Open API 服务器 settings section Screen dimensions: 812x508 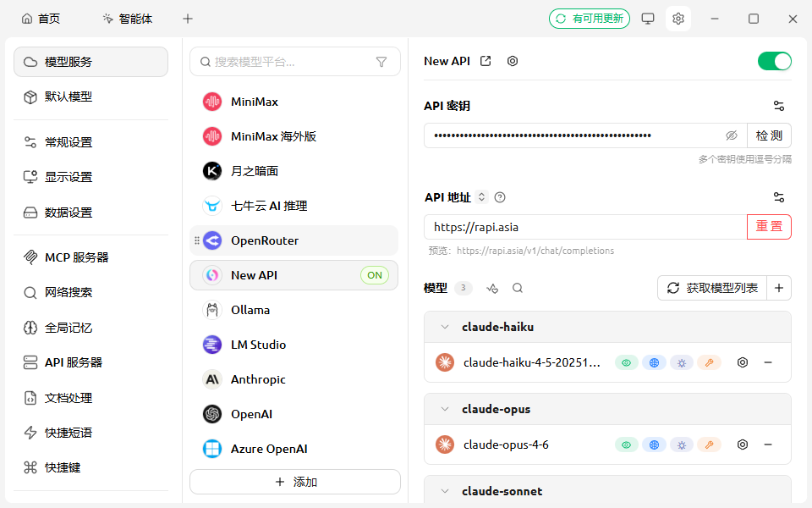coord(91,362)
